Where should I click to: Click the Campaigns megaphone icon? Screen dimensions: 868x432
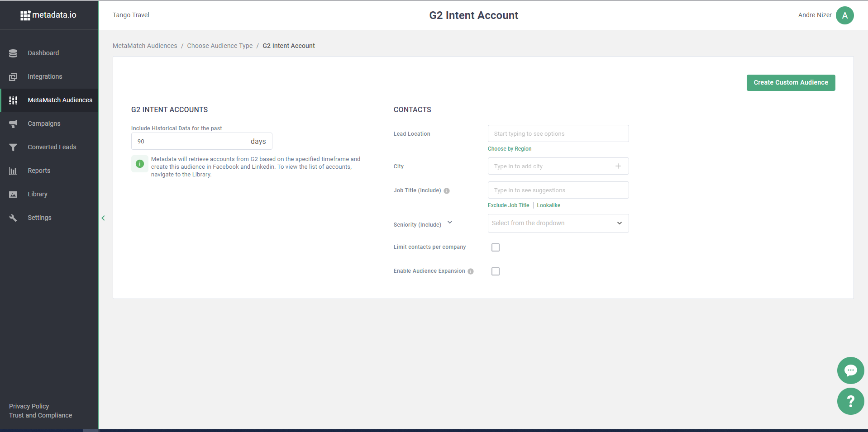coord(13,124)
